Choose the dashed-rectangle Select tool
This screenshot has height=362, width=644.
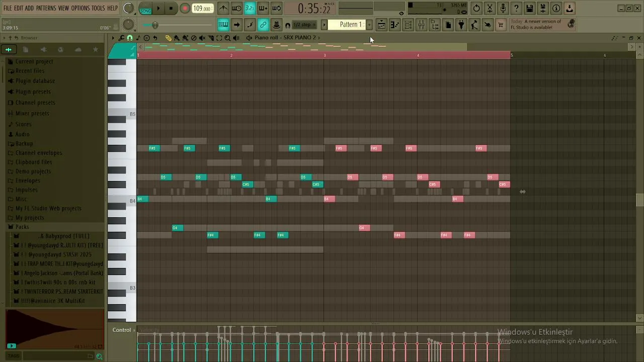pos(219,38)
